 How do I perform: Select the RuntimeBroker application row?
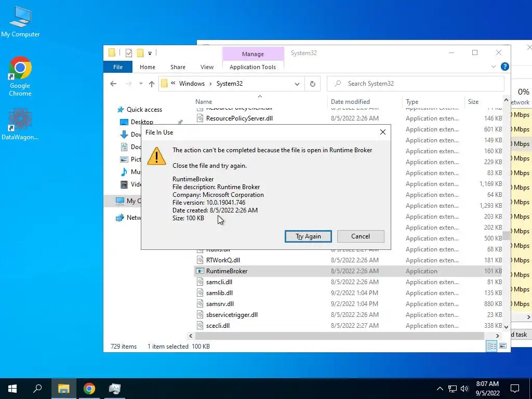click(348, 271)
